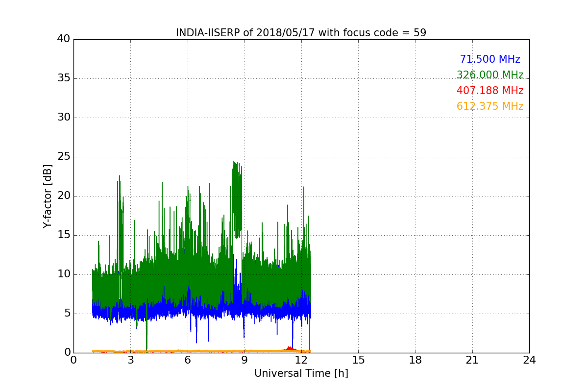The width and height of the screenshot is (588, 392).
Task: Select the blue 71.500 MHz legend label
Action: (x=490, y=59)
